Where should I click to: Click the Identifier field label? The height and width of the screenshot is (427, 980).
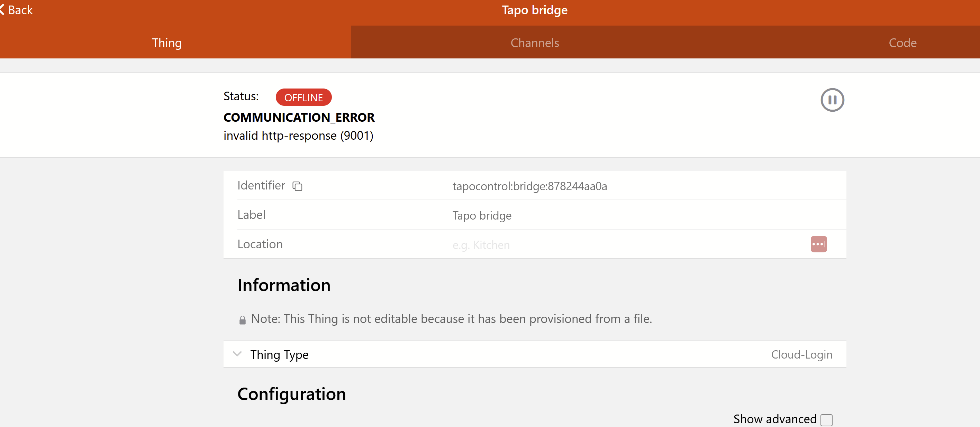[261, 185]
